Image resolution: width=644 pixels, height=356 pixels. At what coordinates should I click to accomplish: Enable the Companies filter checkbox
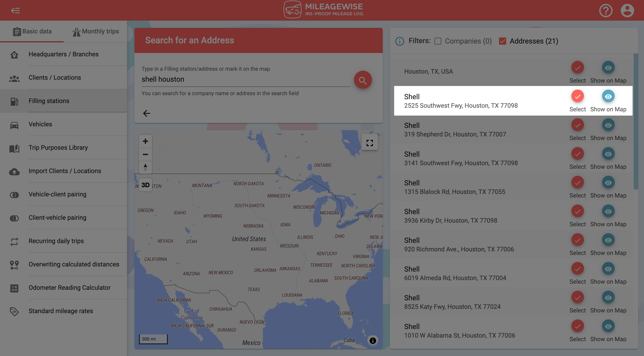pos(438,41)
